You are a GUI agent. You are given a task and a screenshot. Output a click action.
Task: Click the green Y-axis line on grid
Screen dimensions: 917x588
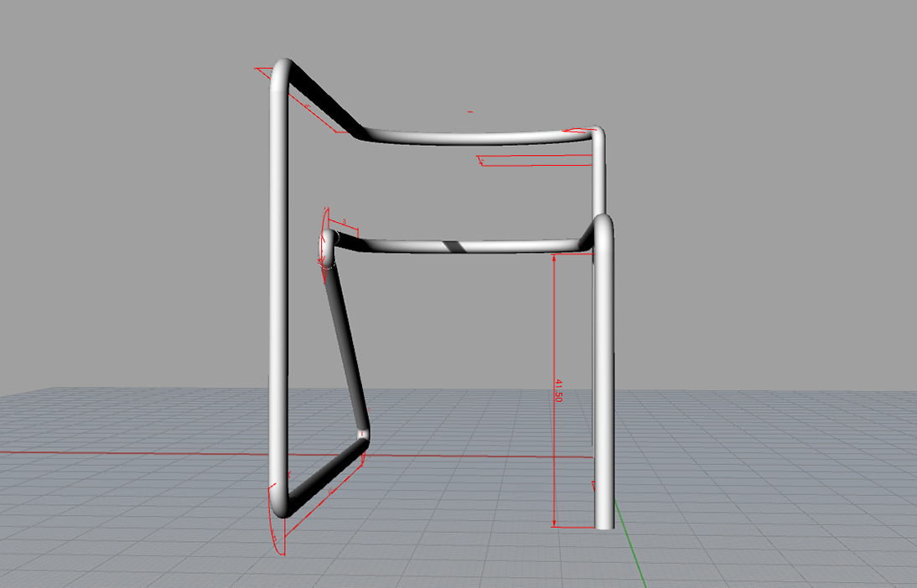(630, 544)
